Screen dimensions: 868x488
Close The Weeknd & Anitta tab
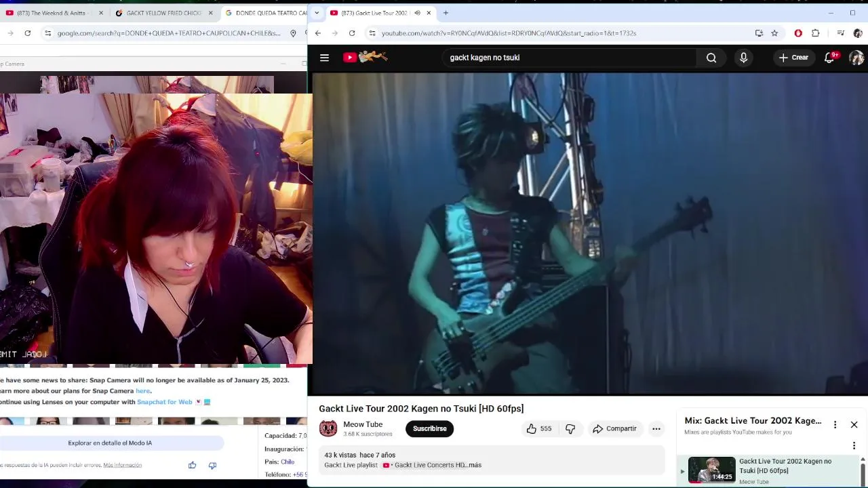click(x=101, y=13)
